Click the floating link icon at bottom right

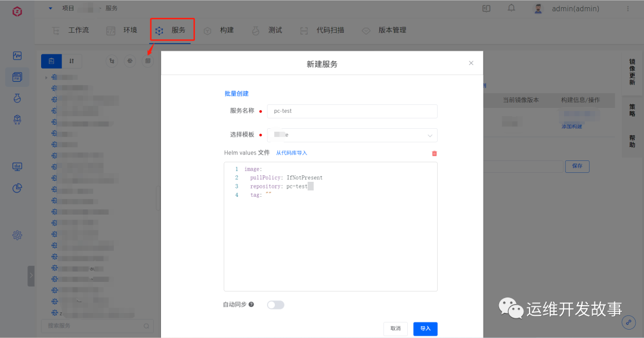[x=629, y=323]
